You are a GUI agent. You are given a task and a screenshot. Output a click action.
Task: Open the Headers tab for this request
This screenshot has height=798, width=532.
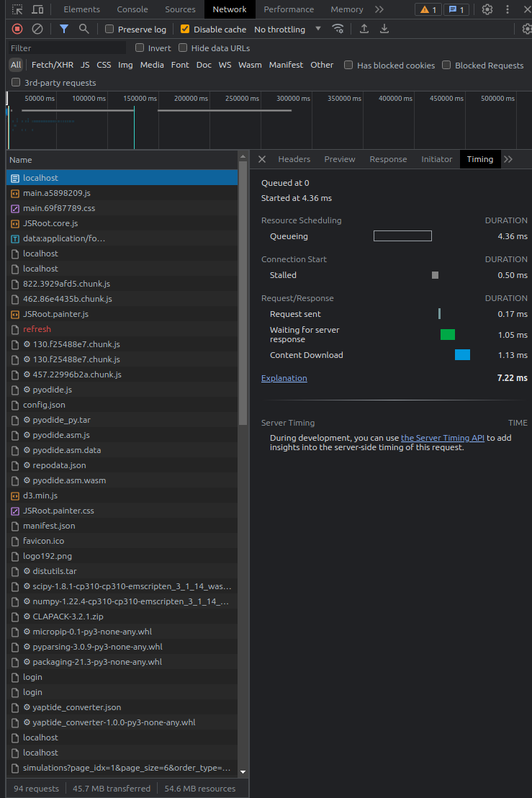(294, 159)
